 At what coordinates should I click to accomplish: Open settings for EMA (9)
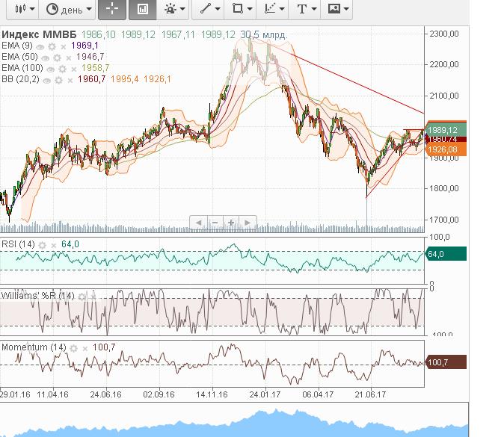pos(52,47)
